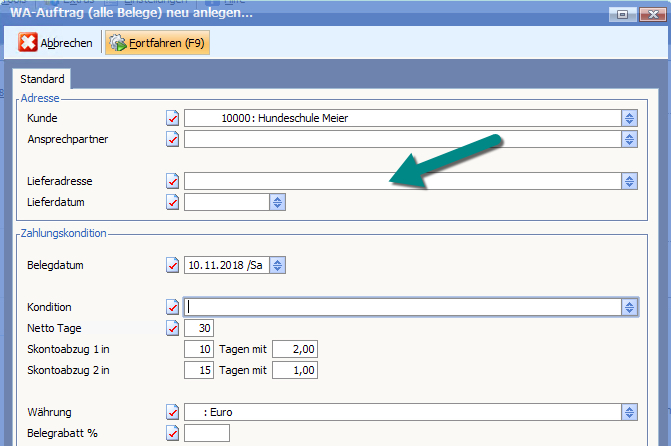Click the edit icon beside Netto Tage
Viewport: 671px width, 446px height.
tap(172, 328)
